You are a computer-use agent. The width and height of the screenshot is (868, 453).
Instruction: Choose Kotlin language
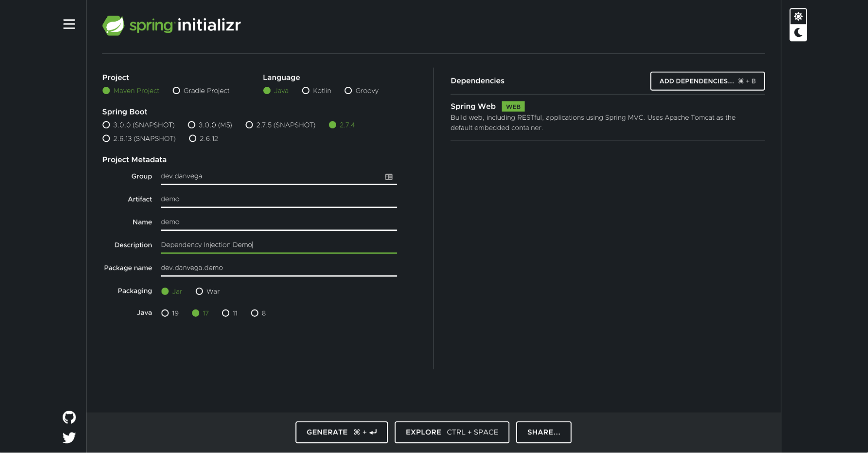pos(317,91)
